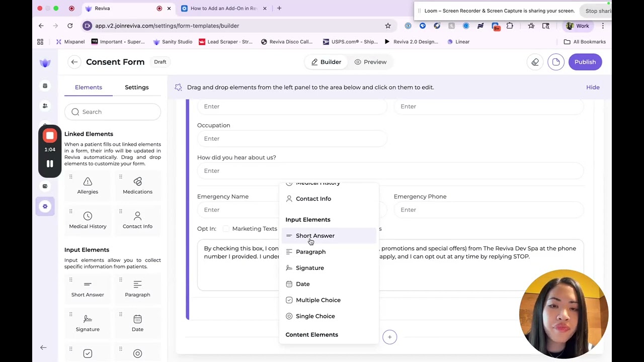Screen dimensions: 644x362
Task: Click the Reviva lotus logo in sidebar
Action: point(45,63)
